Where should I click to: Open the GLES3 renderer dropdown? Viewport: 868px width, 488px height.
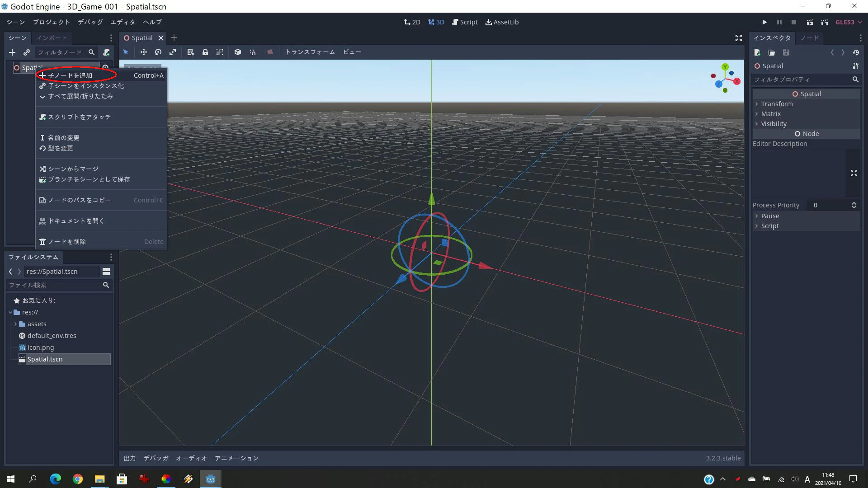[x=849, y=22]
